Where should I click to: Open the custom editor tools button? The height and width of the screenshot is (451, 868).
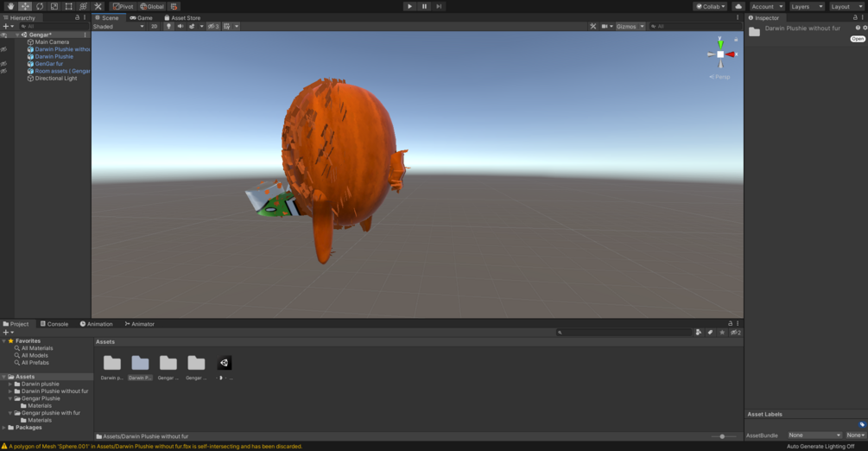pyautogui.click(x=98, y=6)
